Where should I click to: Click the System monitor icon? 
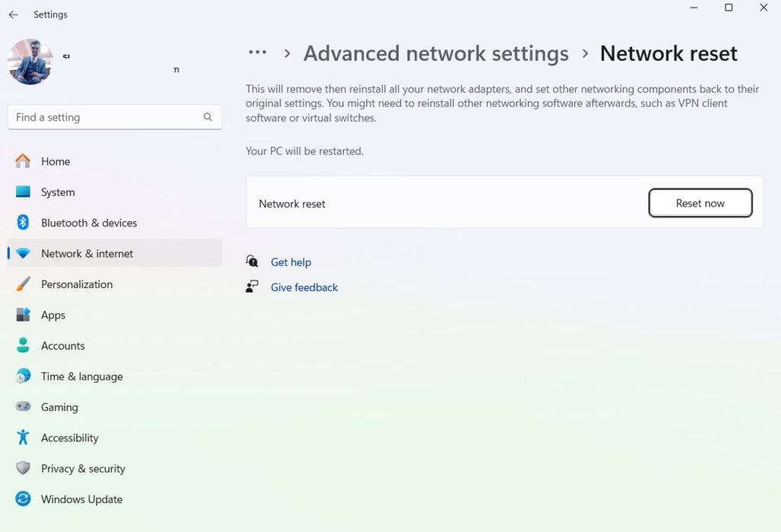point(23,192)
